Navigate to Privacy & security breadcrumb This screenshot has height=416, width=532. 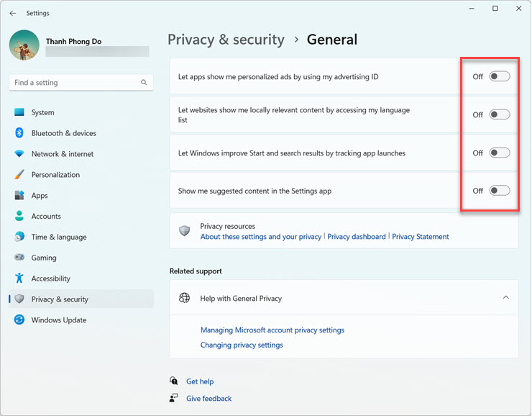tap(226, 40)
